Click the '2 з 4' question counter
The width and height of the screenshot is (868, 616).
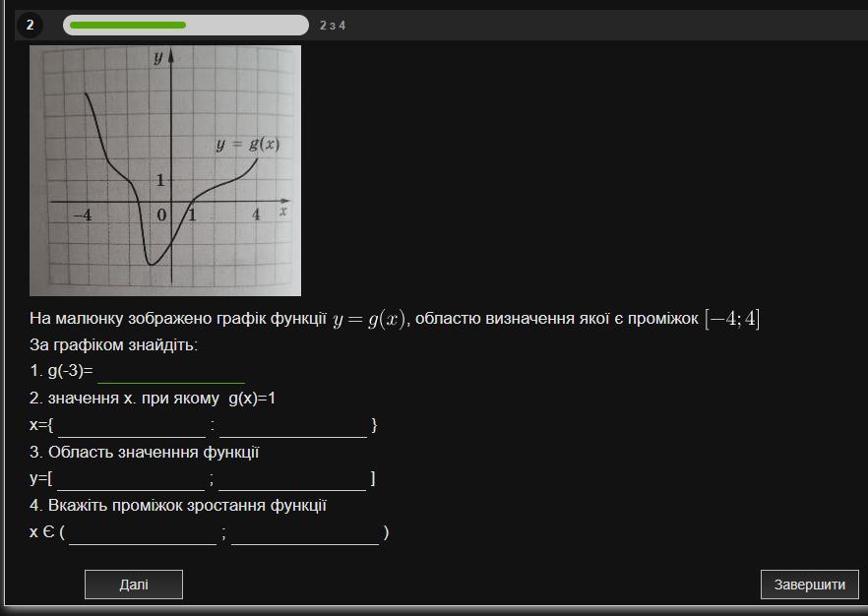pyautogui.click(x=333, y=26)
